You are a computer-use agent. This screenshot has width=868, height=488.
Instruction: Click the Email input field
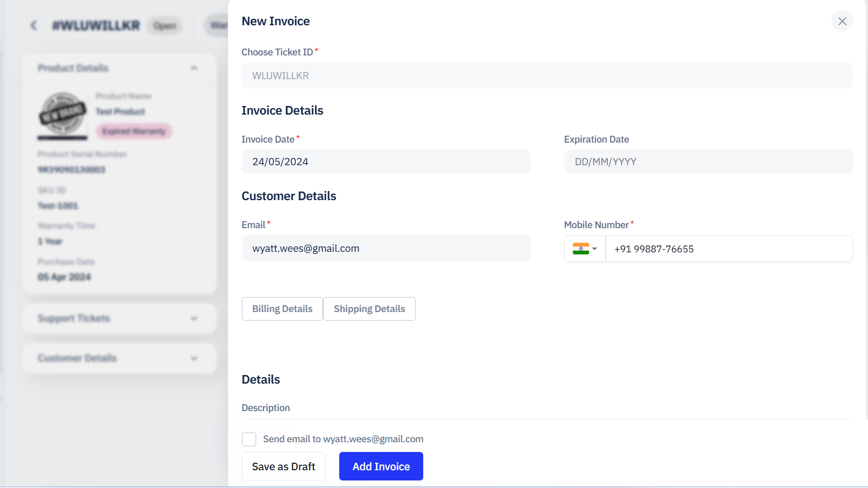pyautogui.click(x=386, y=249)
